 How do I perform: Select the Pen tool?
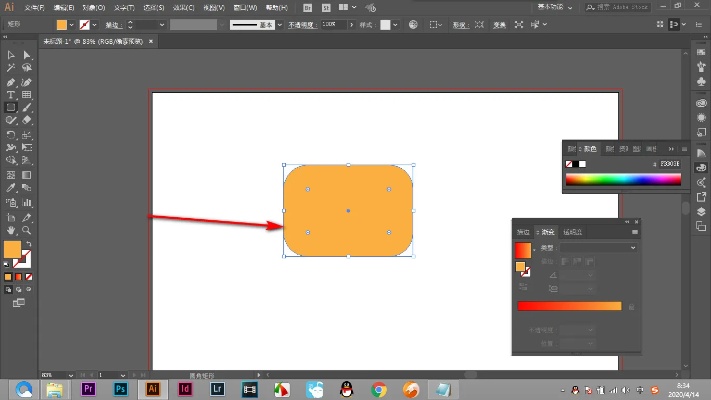11,83
